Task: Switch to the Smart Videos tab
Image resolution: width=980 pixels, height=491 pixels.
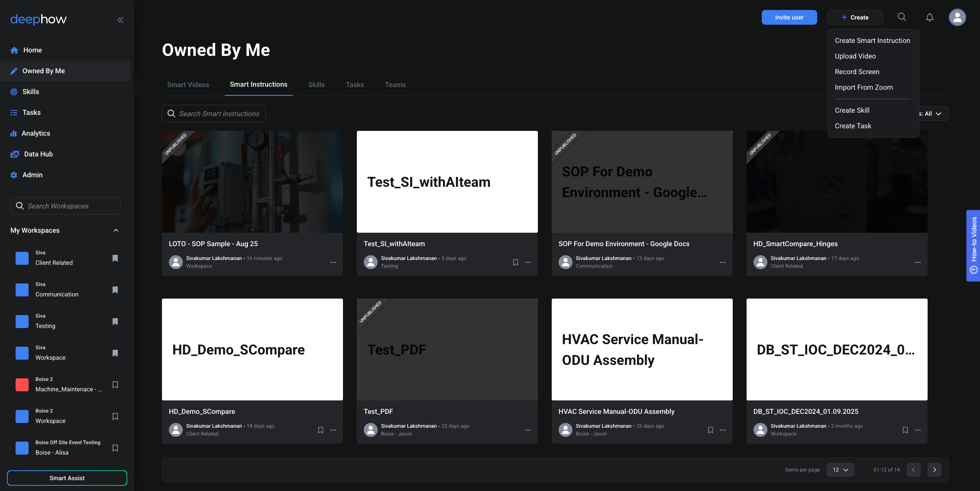Action: point(188,85)
